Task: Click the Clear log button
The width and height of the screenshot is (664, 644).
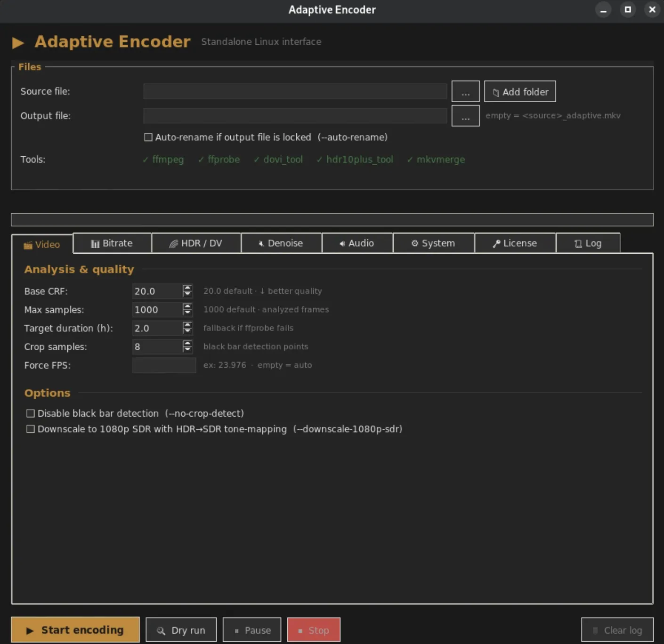Action: (x=617, y=630)
